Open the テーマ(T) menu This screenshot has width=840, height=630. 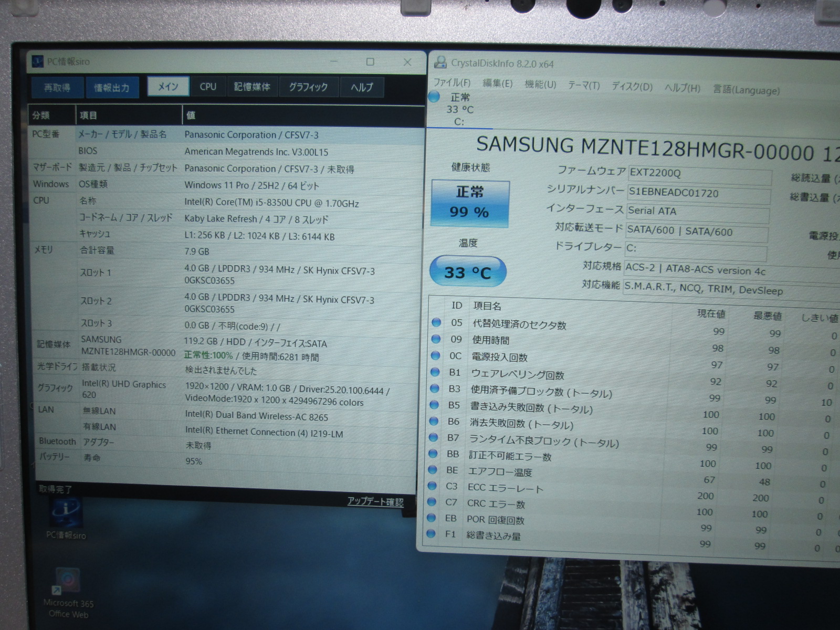pyautogui.click(x=584, y=86)
